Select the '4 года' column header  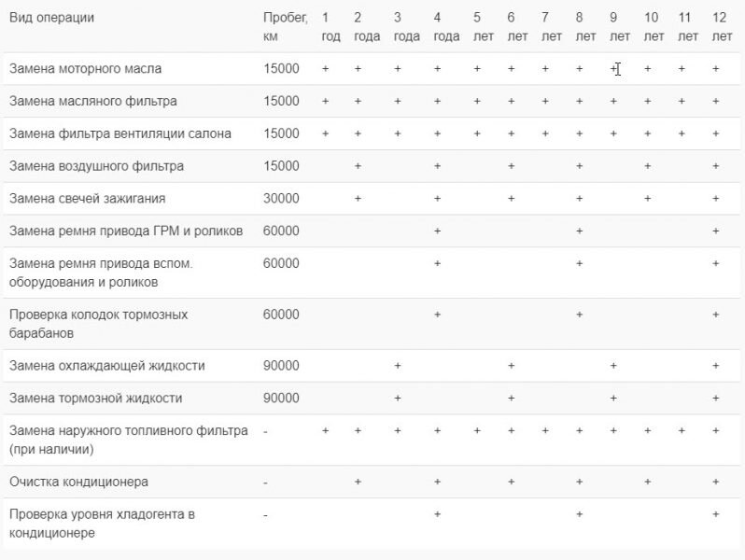click(446, 27)
